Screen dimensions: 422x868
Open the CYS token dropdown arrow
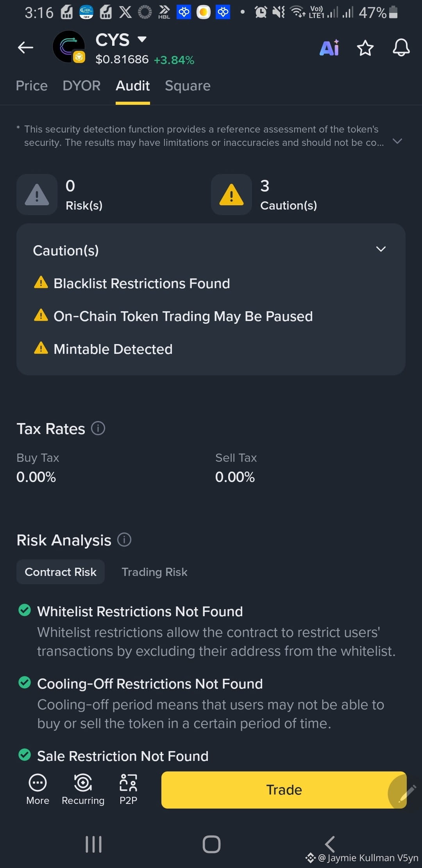tap(142, 39)
